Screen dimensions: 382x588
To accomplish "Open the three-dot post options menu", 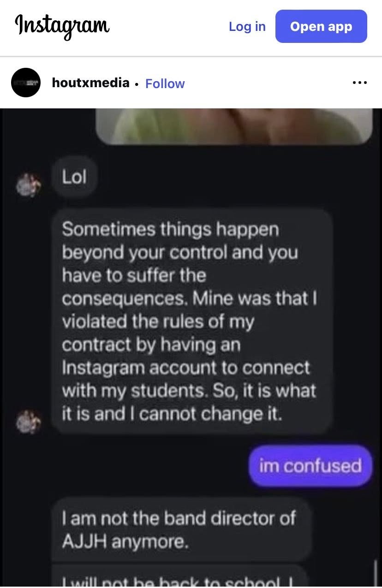I will point(359,83).
